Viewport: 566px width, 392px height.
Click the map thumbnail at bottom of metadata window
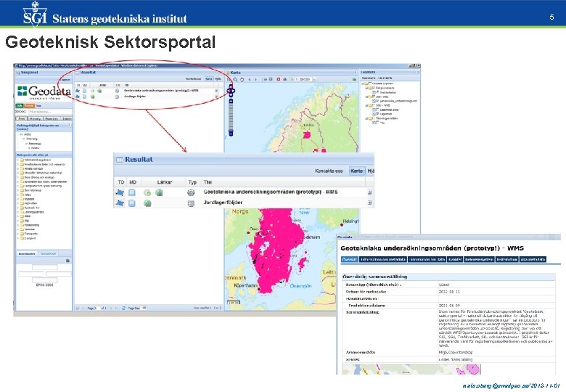[411, 369]
